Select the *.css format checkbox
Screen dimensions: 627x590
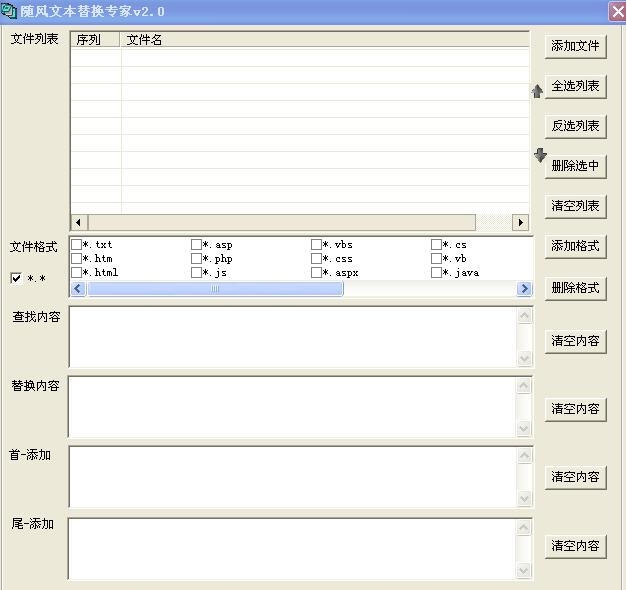point(316,259)
